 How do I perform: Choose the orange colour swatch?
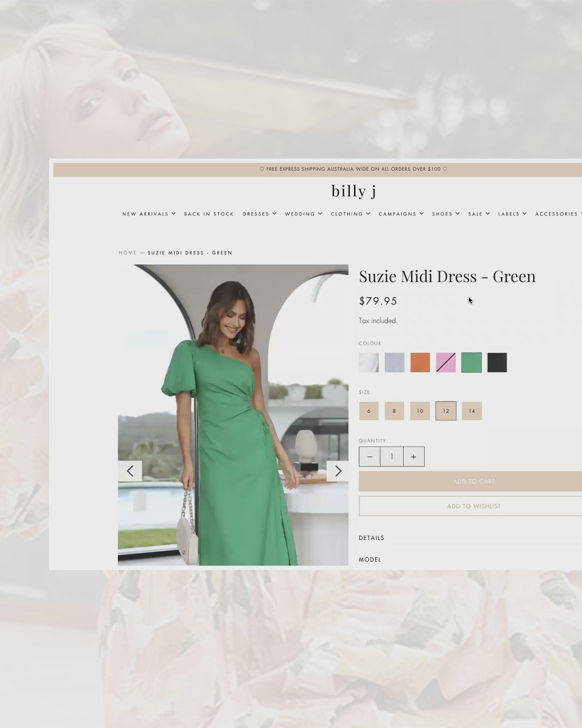pyautogui.click(x=420, y=362)
